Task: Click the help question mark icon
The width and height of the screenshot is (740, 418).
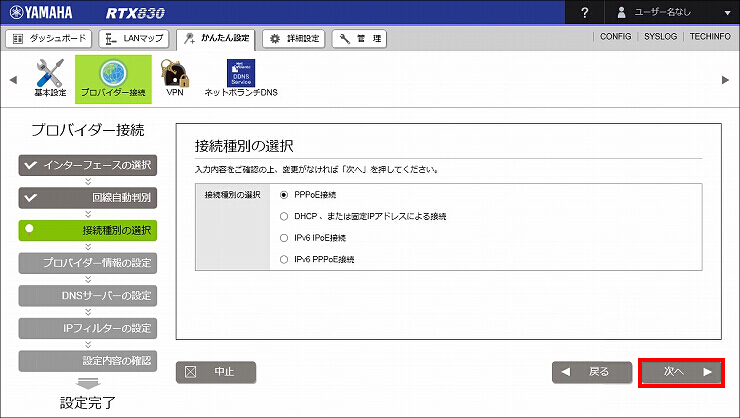Action: 585,12
